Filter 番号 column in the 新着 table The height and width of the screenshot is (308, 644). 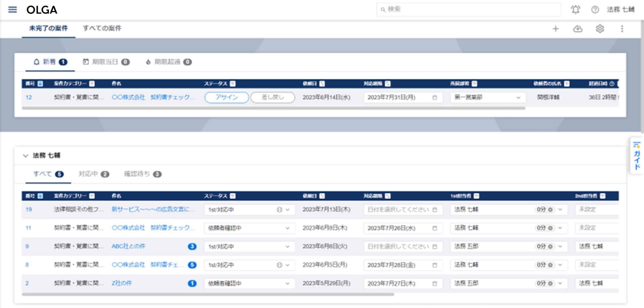[x=40, y=84]
